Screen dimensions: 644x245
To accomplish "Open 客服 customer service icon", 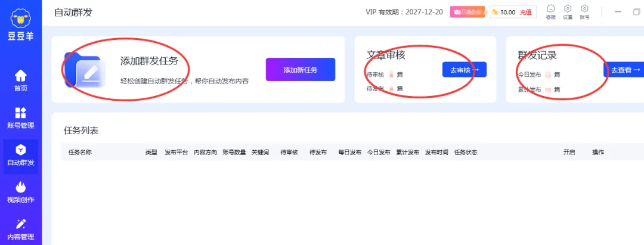I will click(551, 13).
